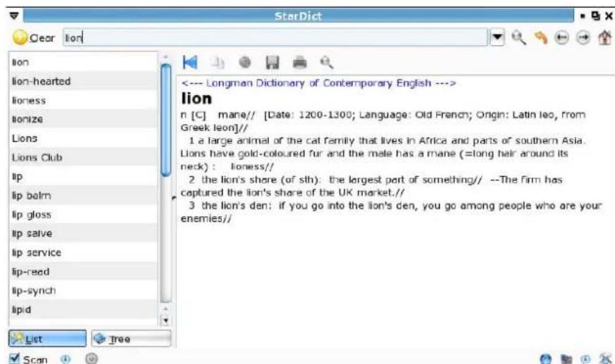The width and height of the screenshot is (615, 364).
Task: Search in definition with magnifier toolbar icon
Action: coord(327,63)
